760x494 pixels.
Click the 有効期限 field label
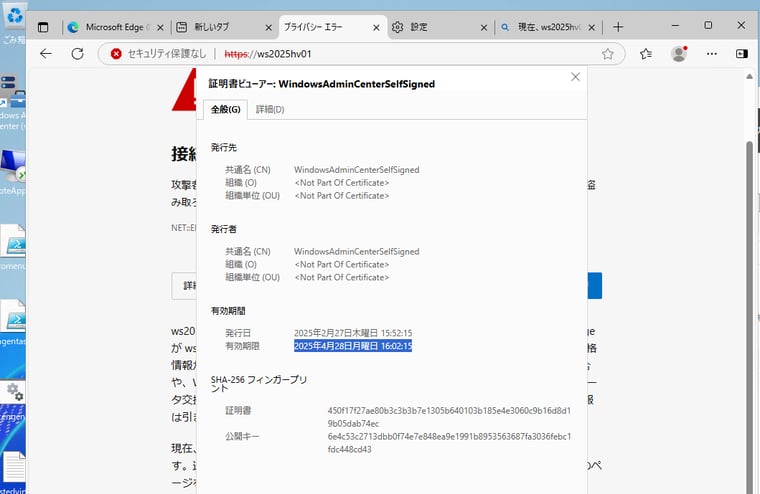pos(242,346)
